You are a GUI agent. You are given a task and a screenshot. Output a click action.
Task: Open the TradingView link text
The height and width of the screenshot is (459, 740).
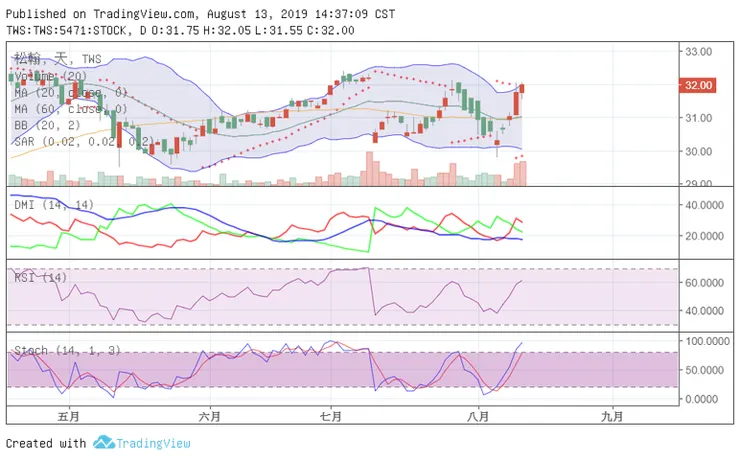(153, 443)
